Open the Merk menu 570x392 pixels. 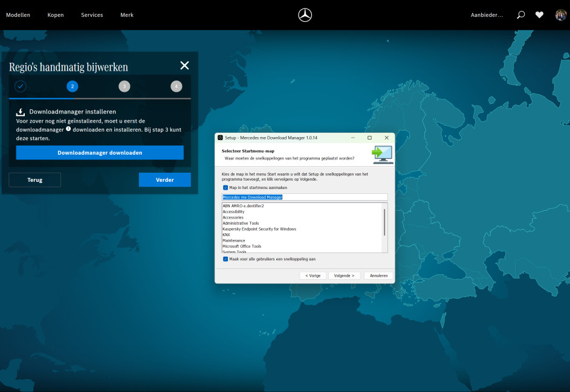tap(127, 15)
